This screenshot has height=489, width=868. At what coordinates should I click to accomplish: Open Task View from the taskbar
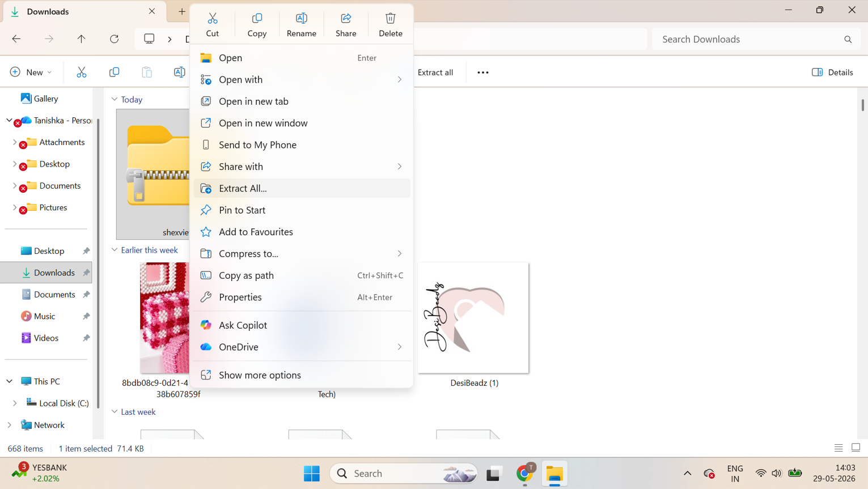click(494, 473)
